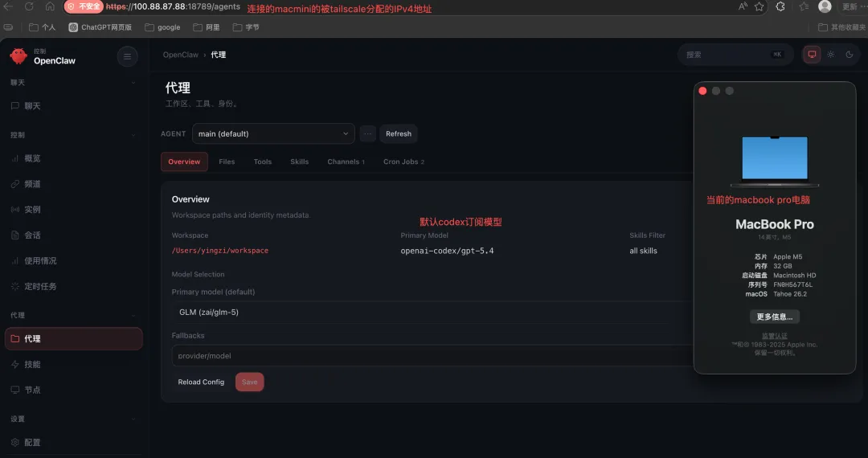The height and width of the screenshot is (458, 868).
Task: Close the About This Mac window
Action: click(x=702, y=91)
